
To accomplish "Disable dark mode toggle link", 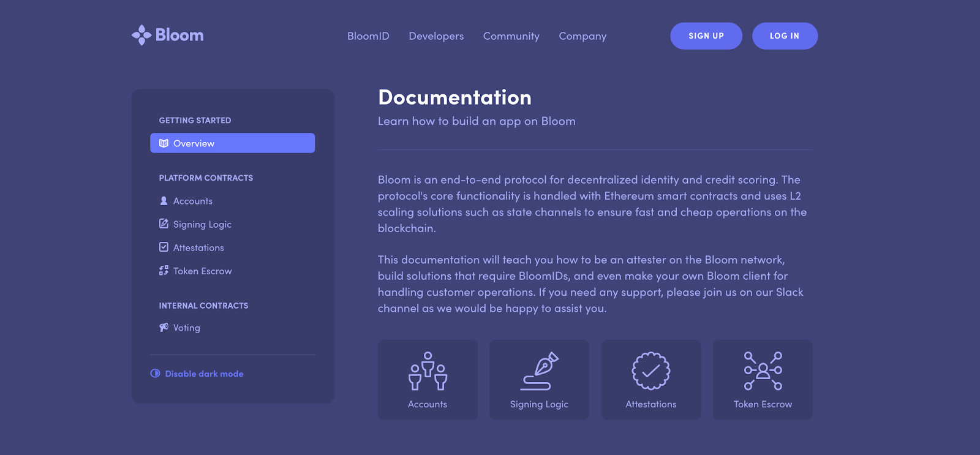I will click(204, 374).
